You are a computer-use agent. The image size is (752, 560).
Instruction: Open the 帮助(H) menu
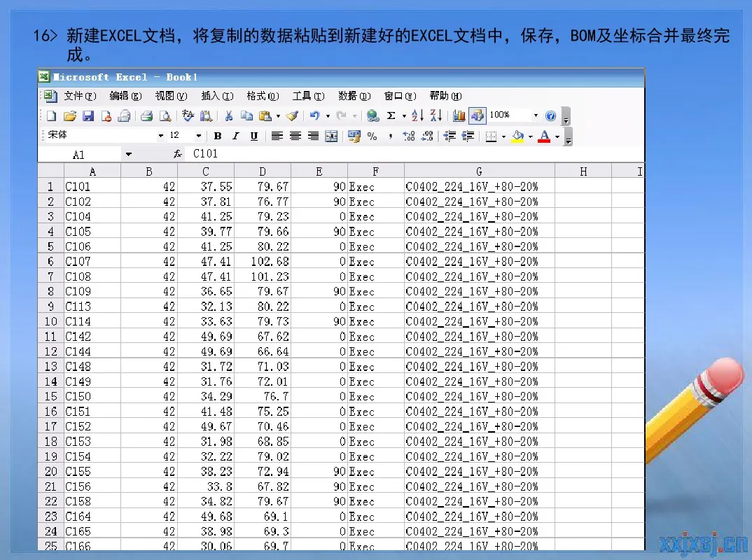click(x=445, y=96)
